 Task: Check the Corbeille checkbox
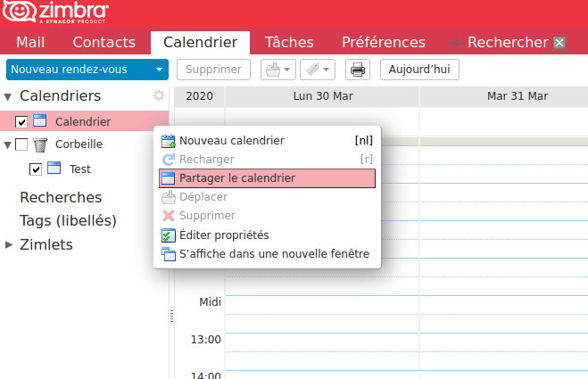[x=21, y=144]
